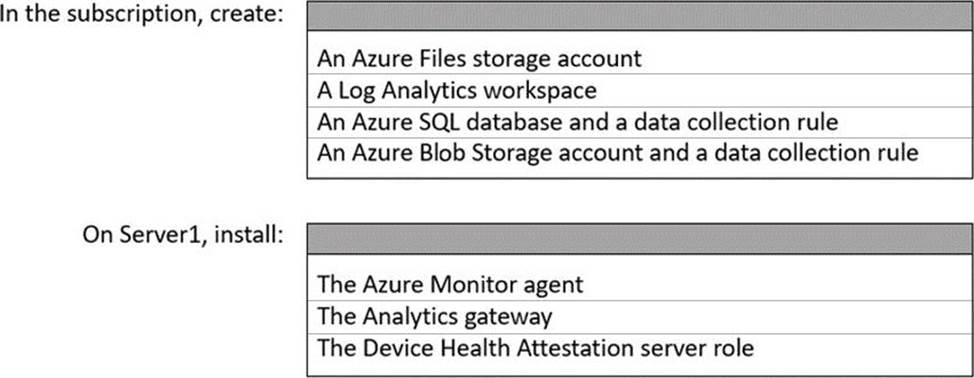Select An Azure Files storage account
Screen dimensions: 974x378
pyautogui.click(x=640, y=59)
